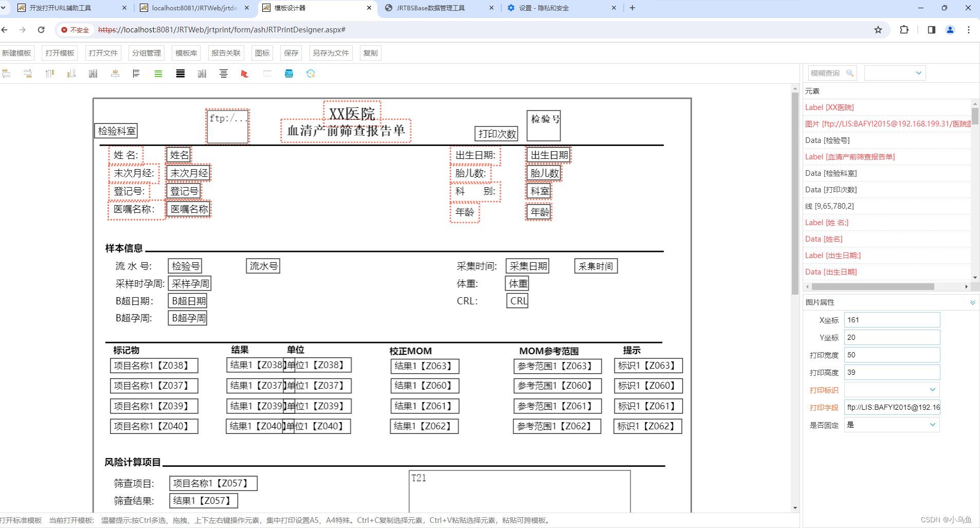Click the green horizontal lines icon
The height and width of the screenshot is (528, 980).
click(x=158, y=74)
